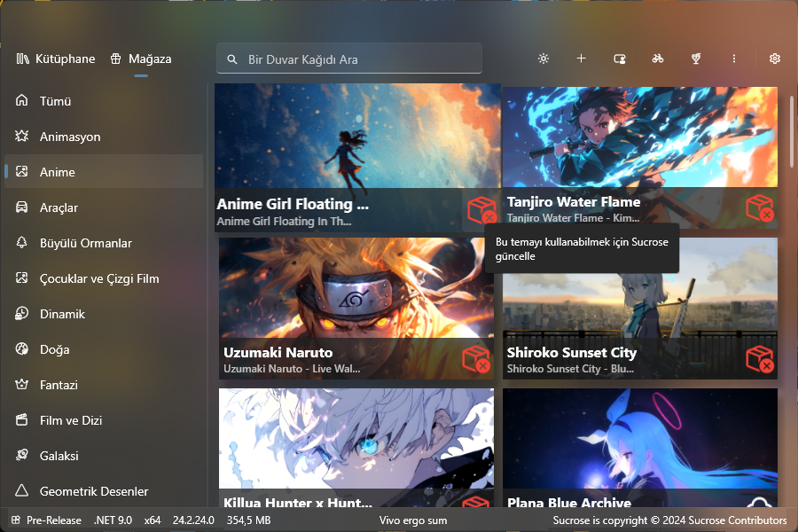Select the Anime category
The height and width of the screenshot is (532, 798).
pyautogui.click(x=104, y=172)
